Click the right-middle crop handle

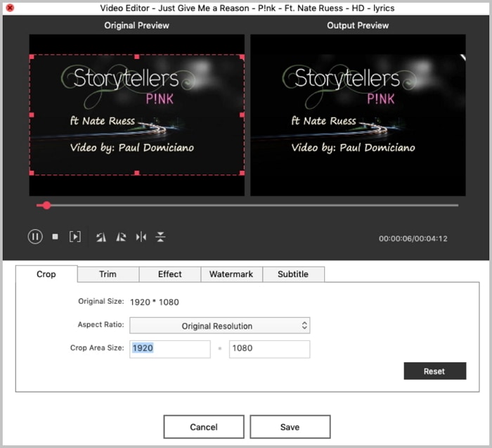point(242,115)
